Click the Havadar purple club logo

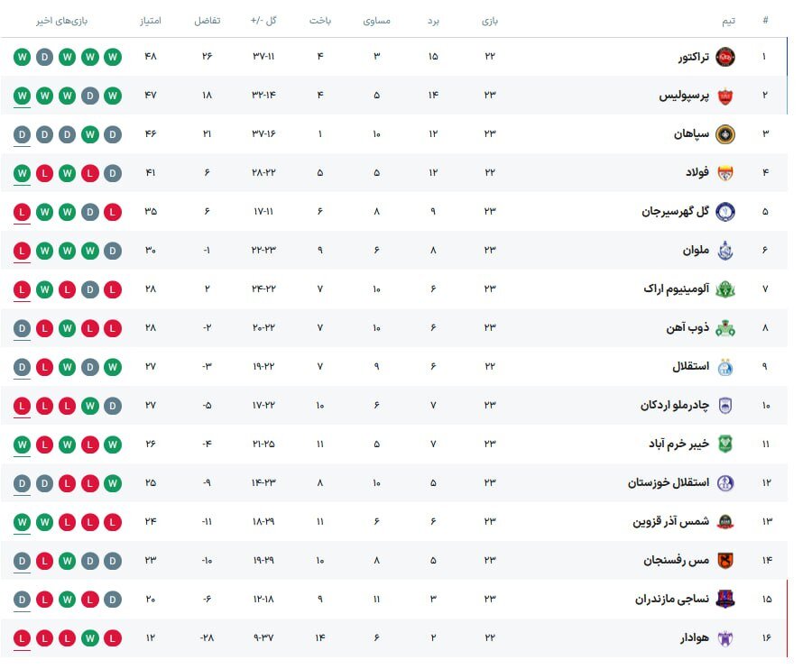(725, 638)
